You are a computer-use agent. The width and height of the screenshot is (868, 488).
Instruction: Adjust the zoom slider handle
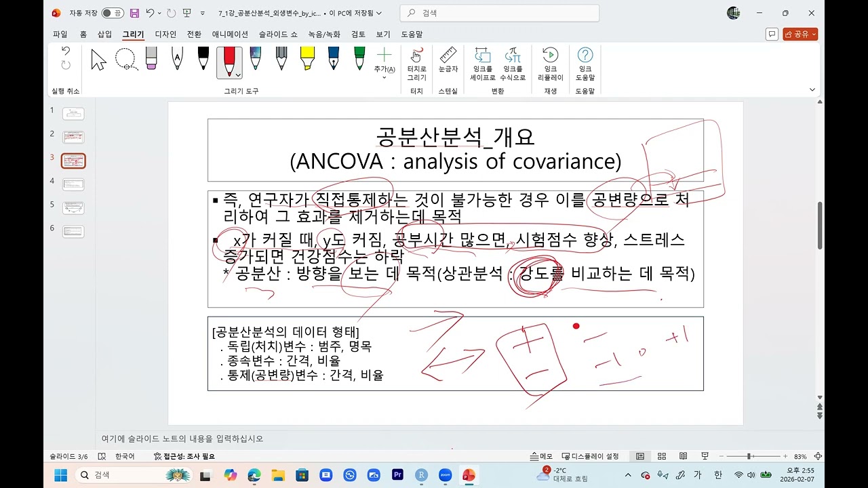pos(749,456)
